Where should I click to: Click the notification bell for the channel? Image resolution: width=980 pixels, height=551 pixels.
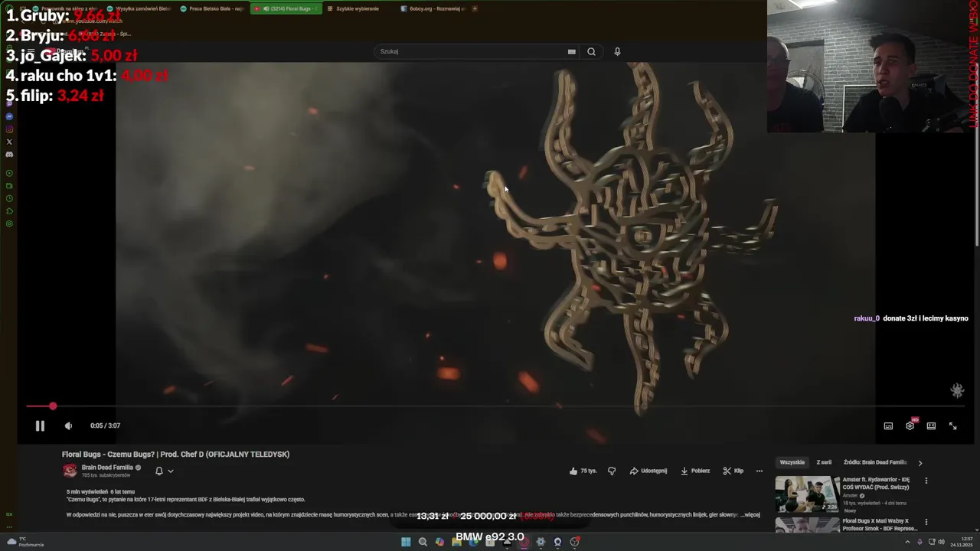click(x=159, y=471)
